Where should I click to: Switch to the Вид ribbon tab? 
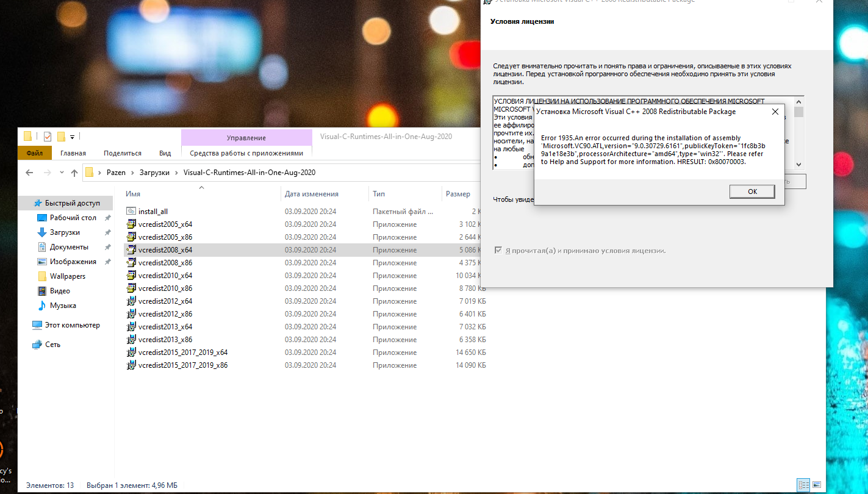[x=165, y=153]
